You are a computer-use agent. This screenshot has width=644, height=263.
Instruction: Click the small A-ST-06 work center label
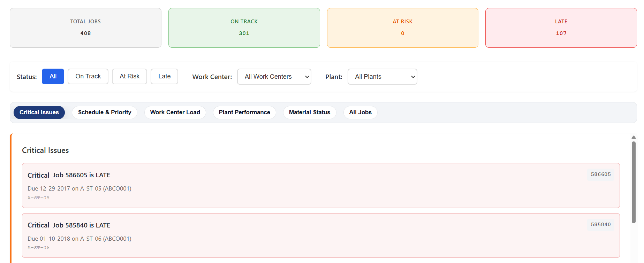coord(38,248)
